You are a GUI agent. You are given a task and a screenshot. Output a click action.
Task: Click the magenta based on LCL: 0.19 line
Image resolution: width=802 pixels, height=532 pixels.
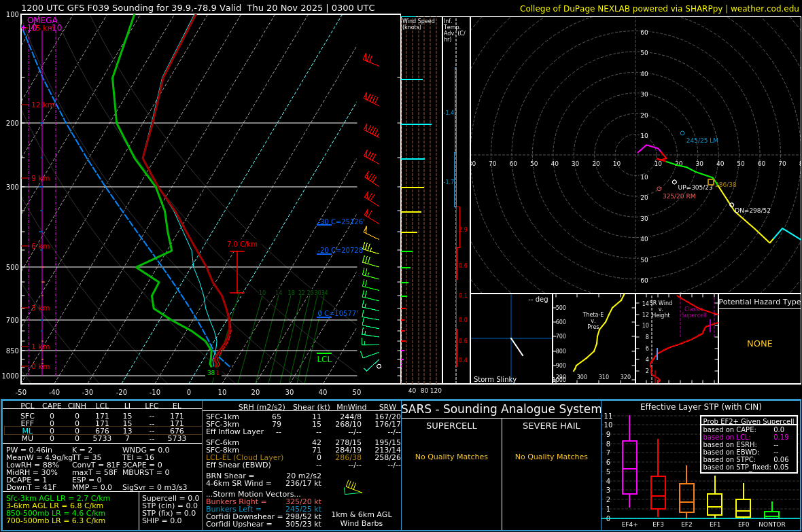coord(746,437)
